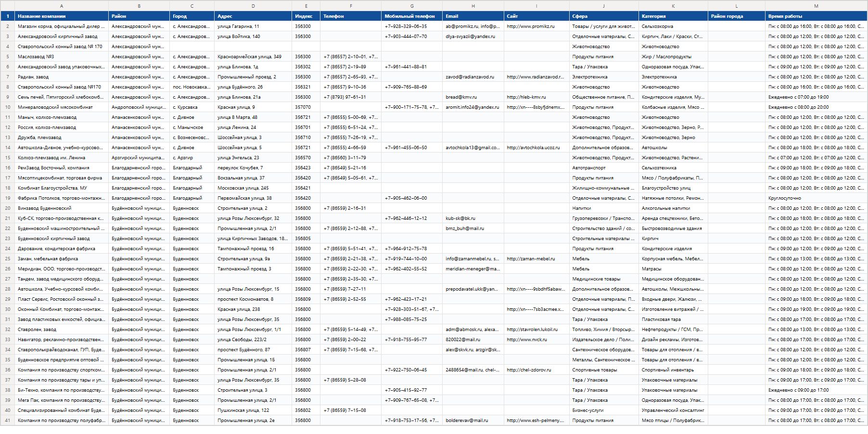The image size is (868, 434).
Task: Open link http://www.promikz.ru
Action: pyautogui.click(x=530, y=26)
